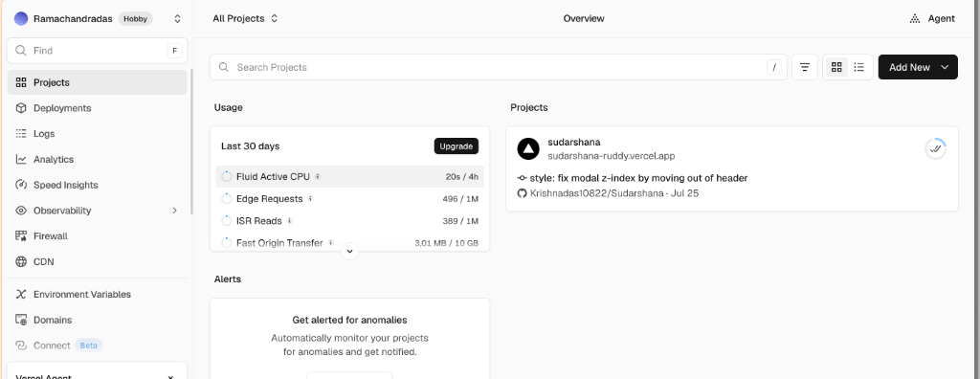980x379 pixels.
Task: Click the Hobby plan badge
Action: [x=136, y=19]
